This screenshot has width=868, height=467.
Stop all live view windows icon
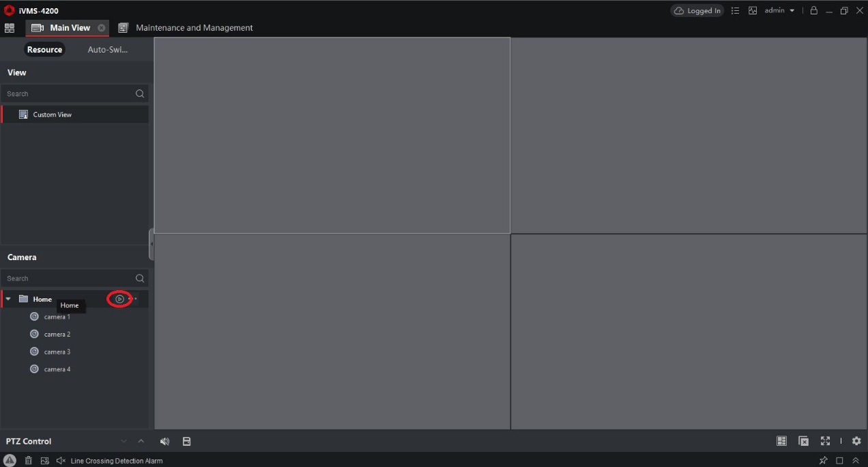pyautogui.click(x=803, y=441)
